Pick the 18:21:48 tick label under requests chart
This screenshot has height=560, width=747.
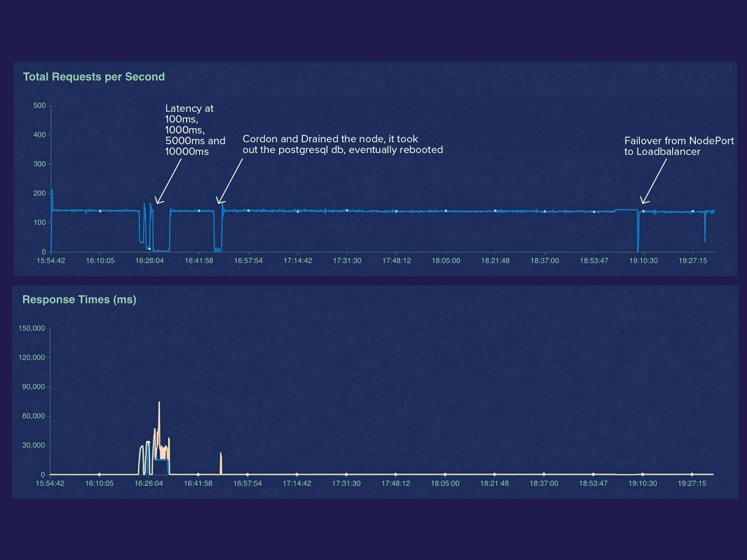click(x=495, y=260)
